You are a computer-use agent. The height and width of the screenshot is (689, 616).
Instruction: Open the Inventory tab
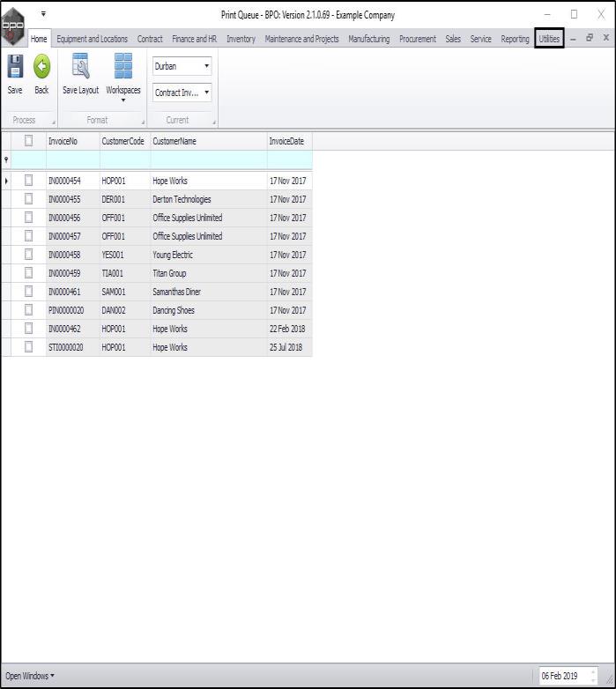tap(241, 39)
